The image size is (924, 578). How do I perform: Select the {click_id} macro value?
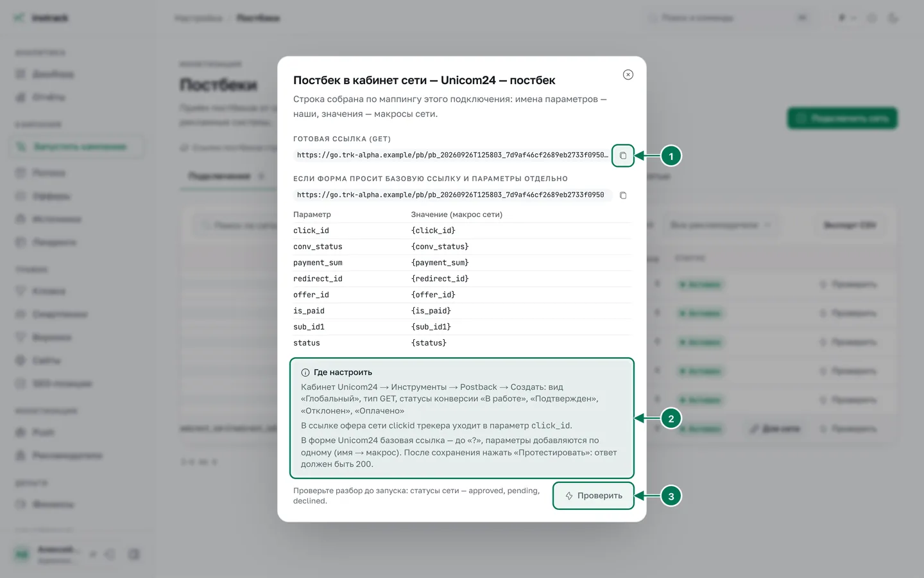pyautogui.click(x=433, y=231)
